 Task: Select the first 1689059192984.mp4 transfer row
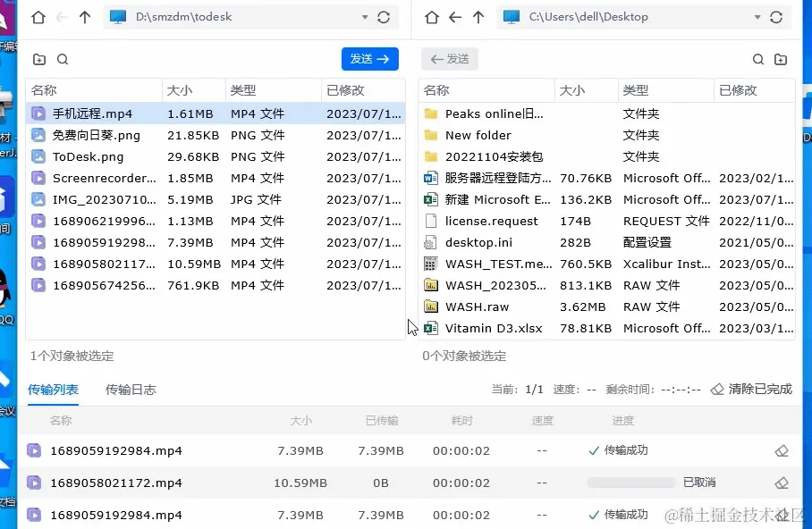pos(410,450)
